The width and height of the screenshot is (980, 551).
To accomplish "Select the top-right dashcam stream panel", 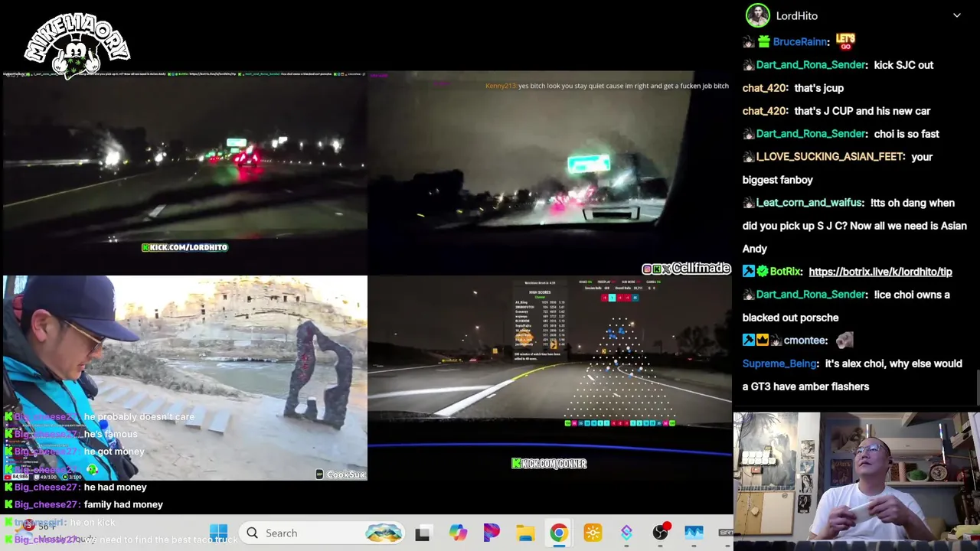I will [550, 172].
